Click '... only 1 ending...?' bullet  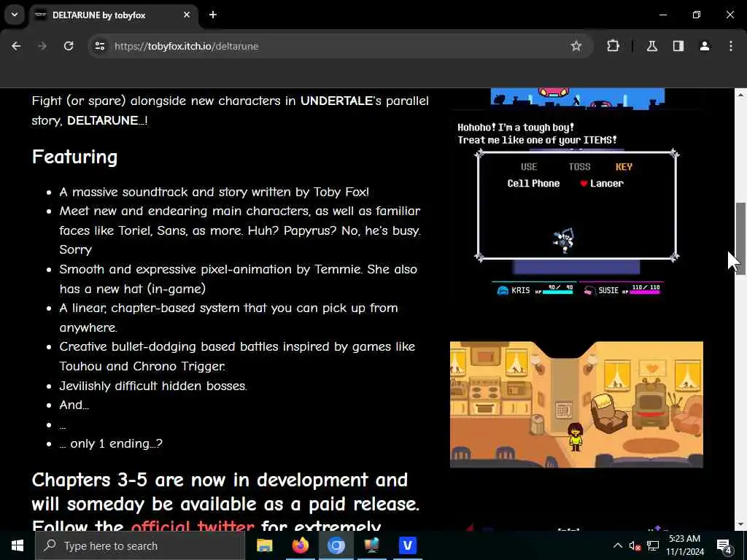click(x=111, y=443)
